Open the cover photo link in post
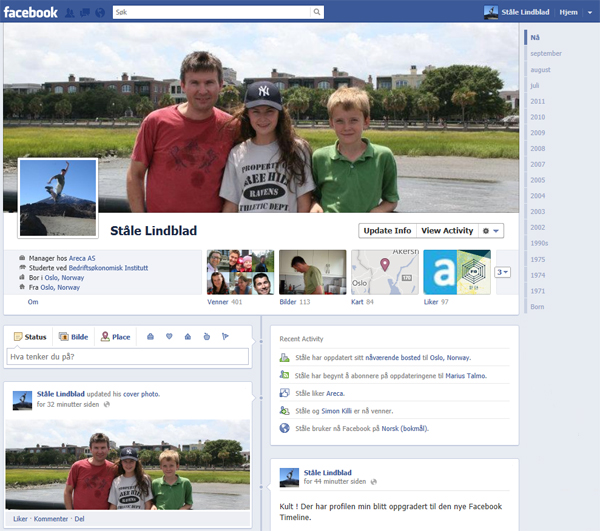The height and width of the screenshot is (531, 600). pyautogui.click(x=141, y=394)
